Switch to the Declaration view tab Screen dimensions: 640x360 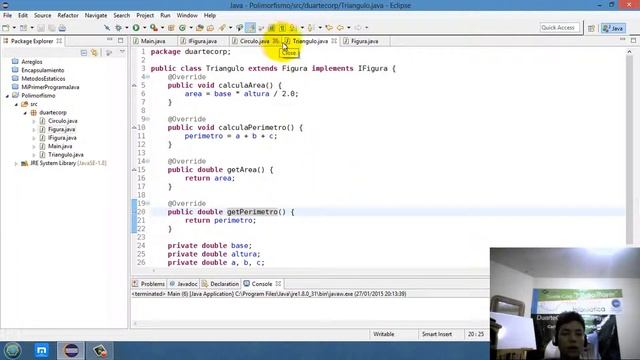point(220,284)
